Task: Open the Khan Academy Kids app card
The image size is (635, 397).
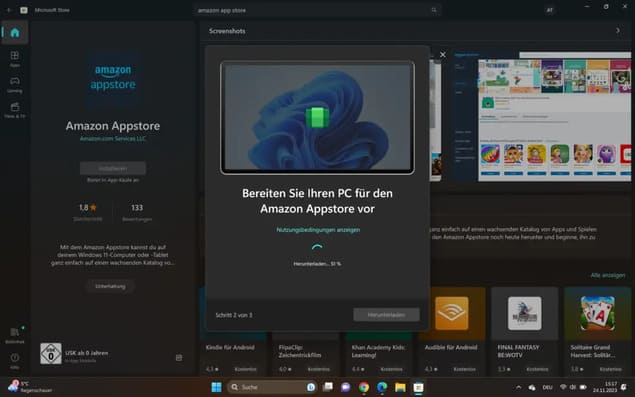Action: pos(379,331)
